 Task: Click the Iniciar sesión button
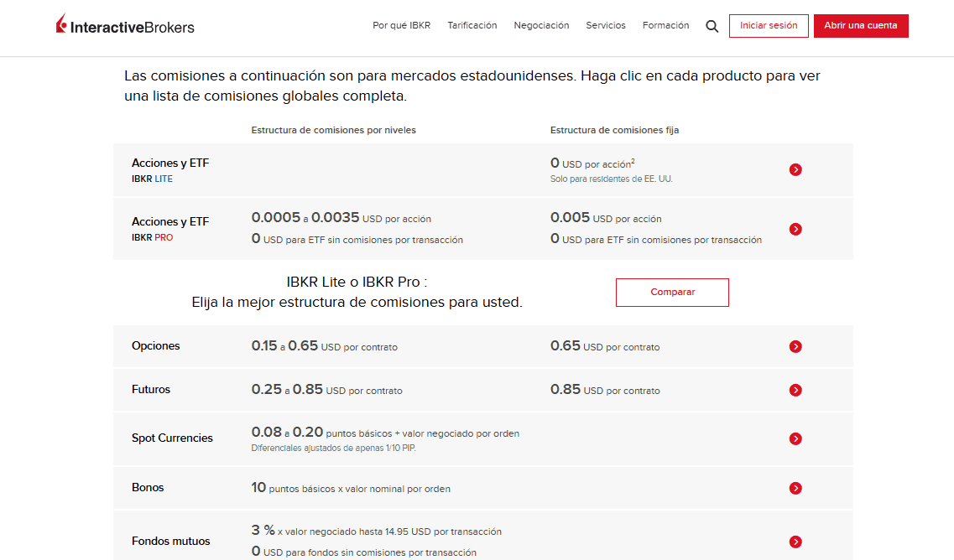768,26
